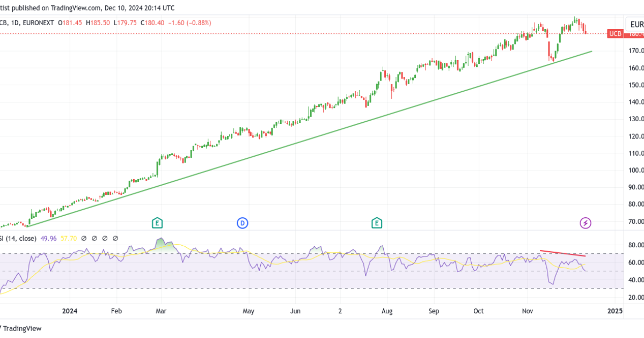Click the yellow RSI smoothing value 57.70
The height and width of the screenshot is (338, 644).
68,237
